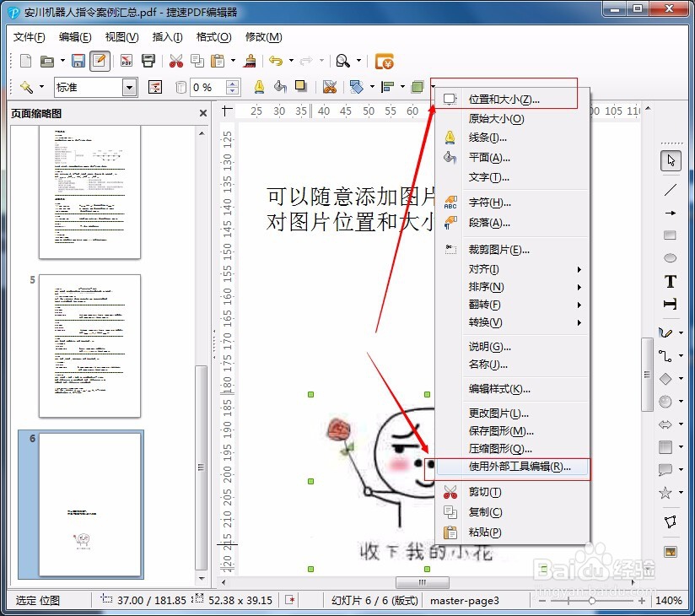Screen dimensions: 695x616
Task: Toggle the Edit file mode icon
Action: [x=100, y=61]
